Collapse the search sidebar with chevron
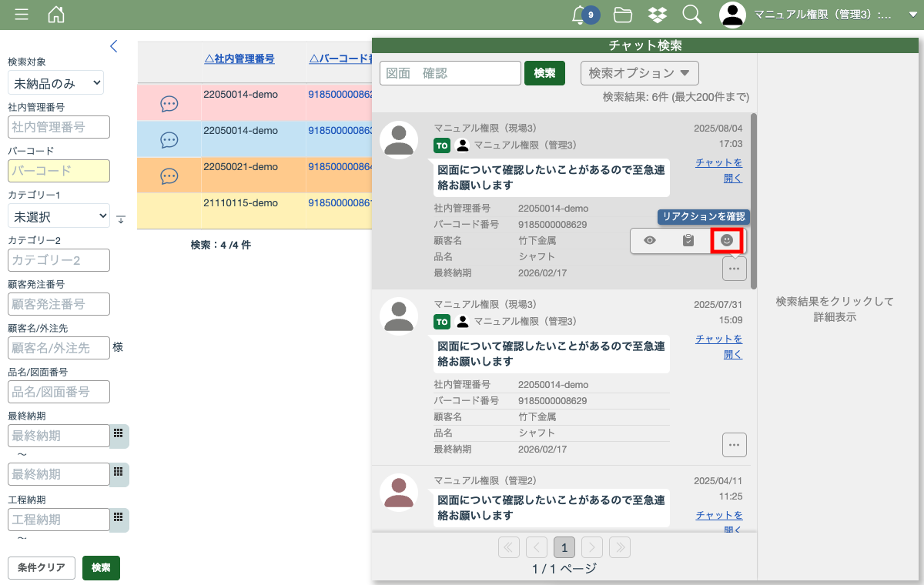Image resolution: width=924 pixels, height=585 pixels. tap(114, 46)
